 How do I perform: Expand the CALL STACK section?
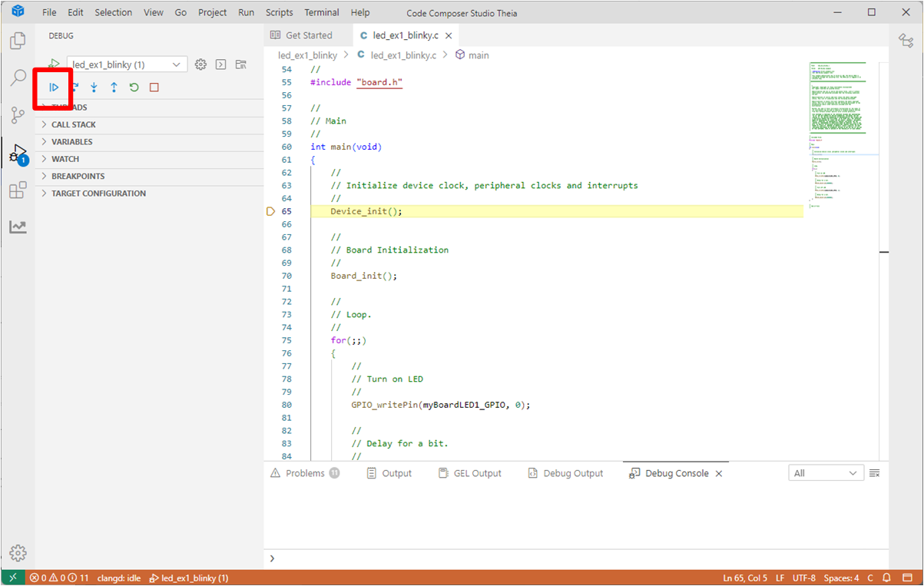point(74,124)
